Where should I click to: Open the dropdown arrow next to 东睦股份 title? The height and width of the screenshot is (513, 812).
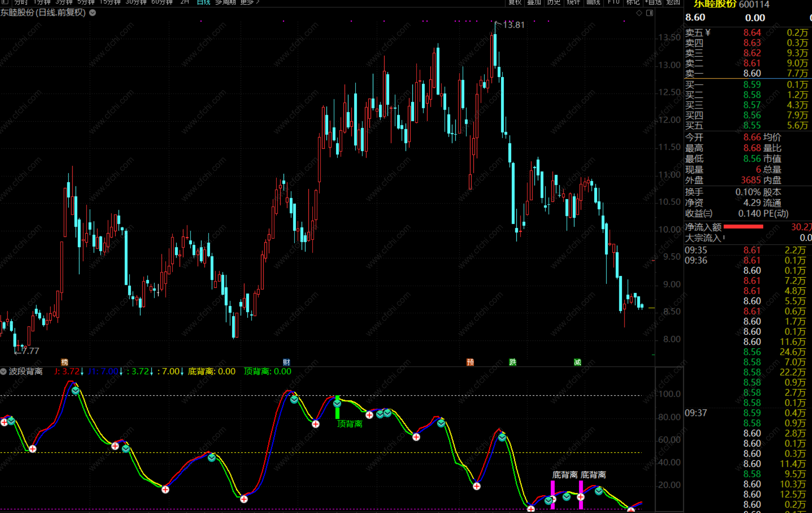(x=93, y=12)
